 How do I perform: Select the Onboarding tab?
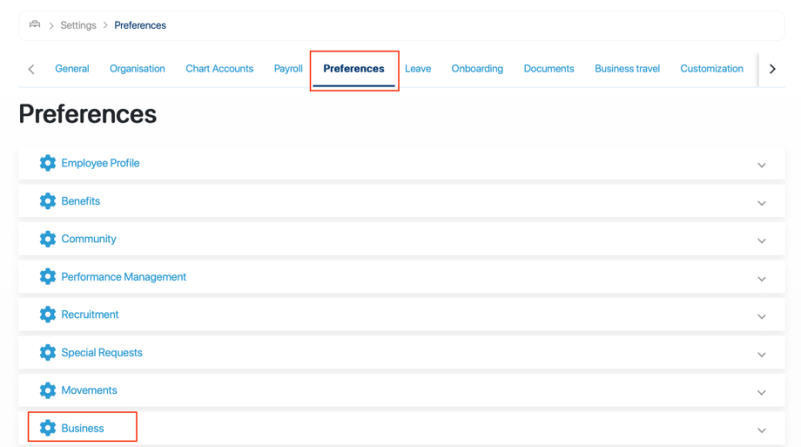point(477,69)
